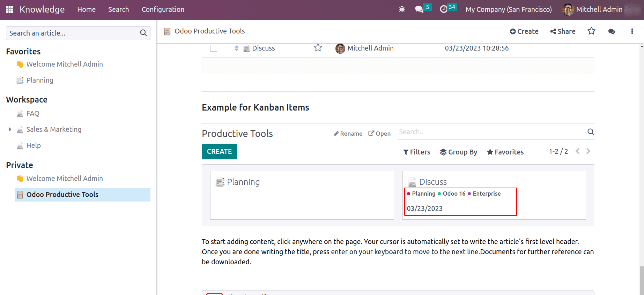The width and height of the screenshot is (644, 295).
Task: Open the Sales & Marketing article
Action: tap(54, 129)
